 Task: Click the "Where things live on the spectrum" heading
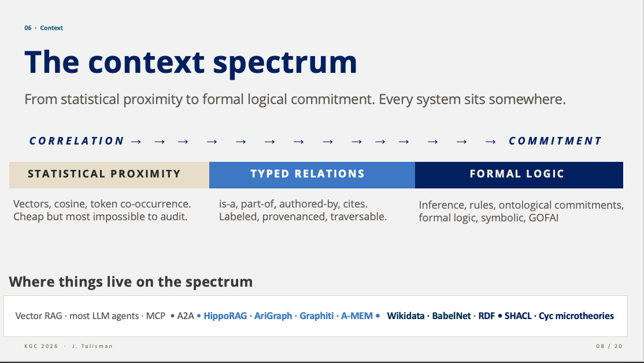(131, 282)
